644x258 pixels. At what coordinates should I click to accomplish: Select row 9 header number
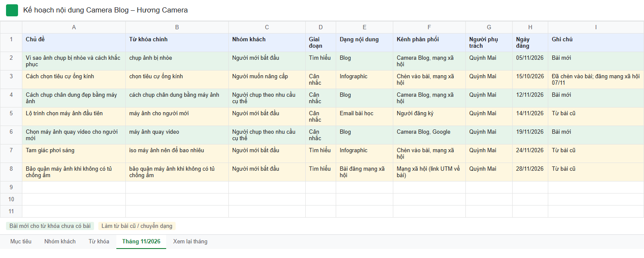pyautogui.click(x=11, y=187)
